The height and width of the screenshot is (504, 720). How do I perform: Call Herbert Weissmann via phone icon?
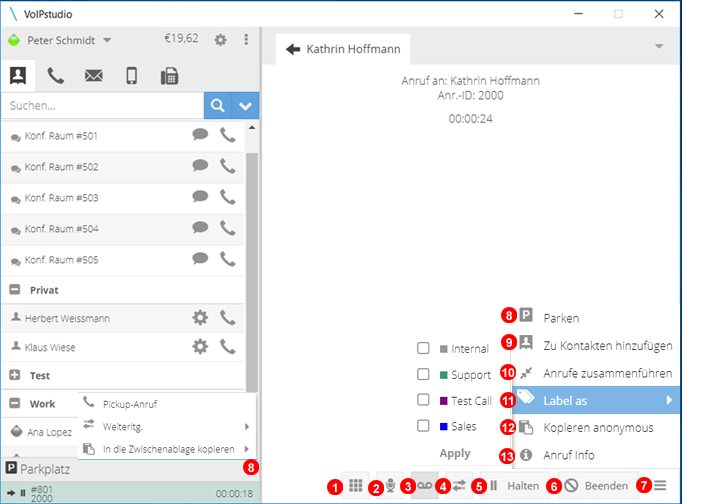click(x=229, y=318)
